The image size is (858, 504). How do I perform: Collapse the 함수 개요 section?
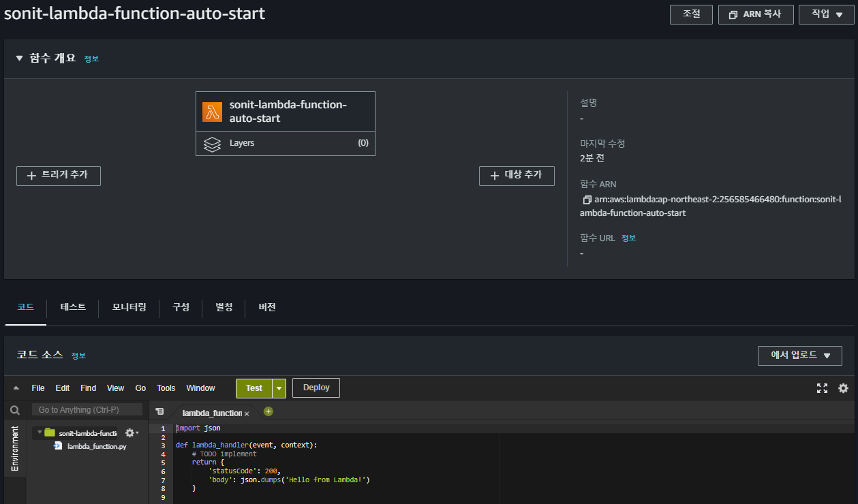coord(19,59)
